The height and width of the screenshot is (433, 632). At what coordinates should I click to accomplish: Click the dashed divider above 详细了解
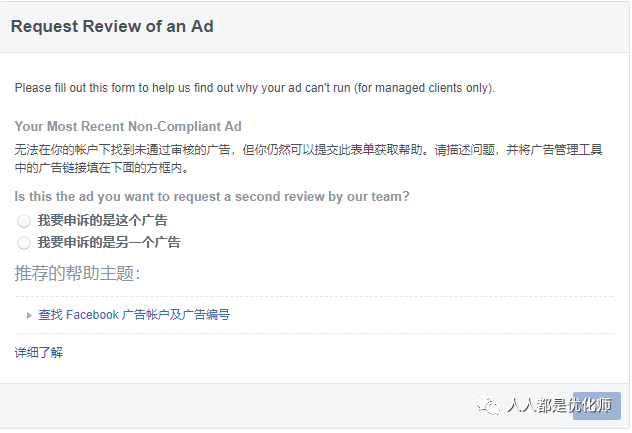(314, 333)
